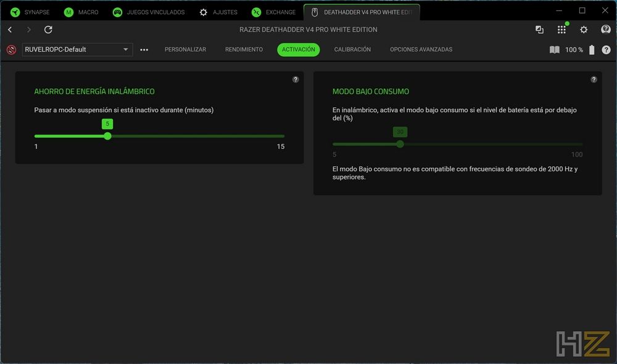Open the support headset icon
617x364 pixels.
point(606,30)
